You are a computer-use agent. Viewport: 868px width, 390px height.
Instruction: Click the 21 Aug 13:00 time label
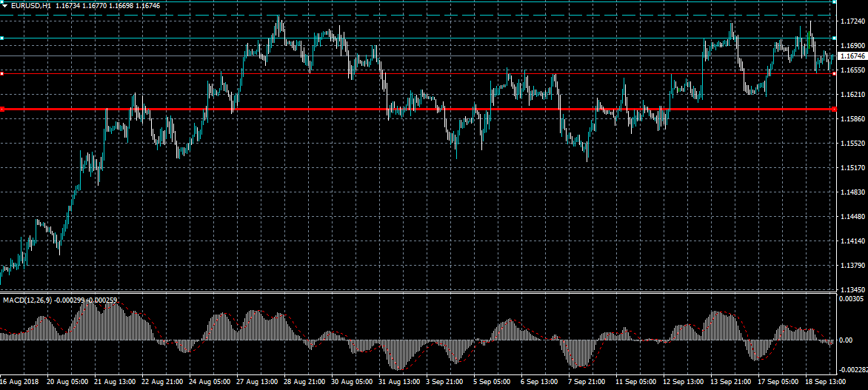115,383
